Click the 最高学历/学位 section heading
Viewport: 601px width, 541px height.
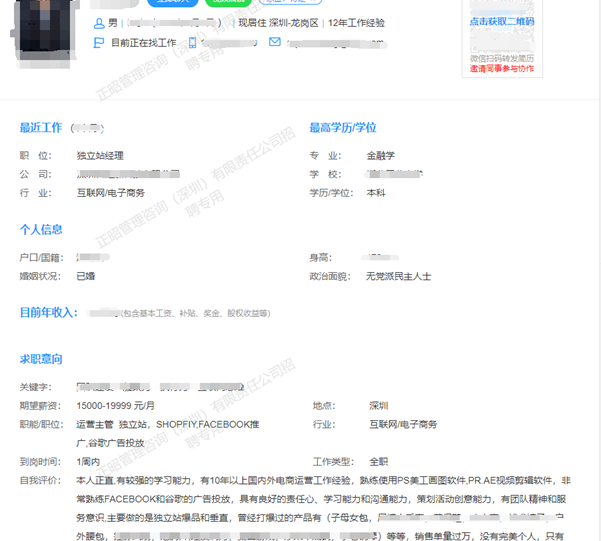pyautogui.click(x=343, y=128)
